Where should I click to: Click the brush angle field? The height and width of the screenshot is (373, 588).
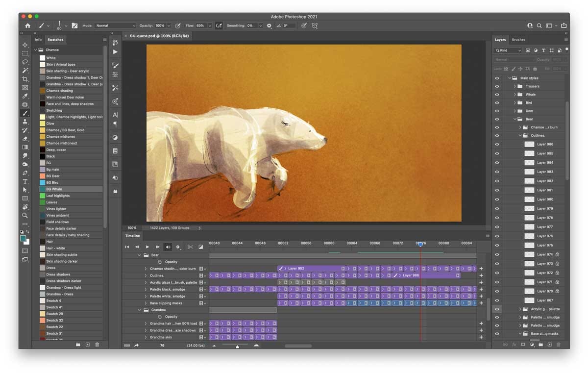click(289, 25)
